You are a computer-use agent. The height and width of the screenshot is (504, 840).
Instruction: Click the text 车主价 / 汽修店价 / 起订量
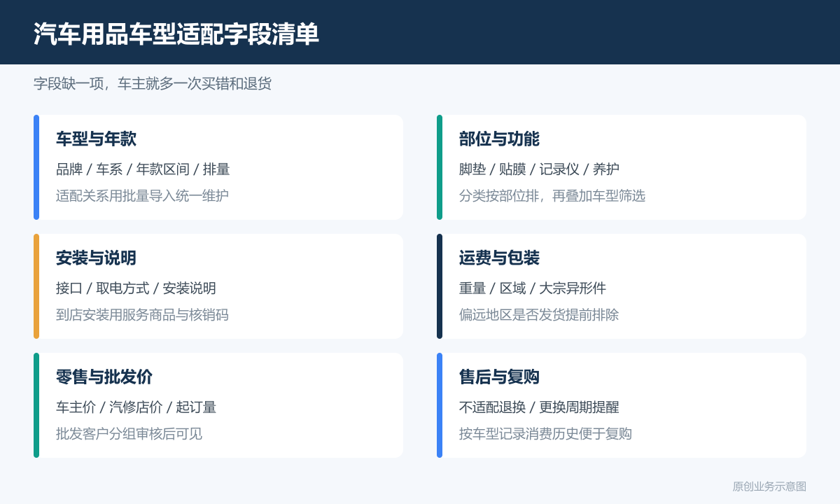click(136, 407)
